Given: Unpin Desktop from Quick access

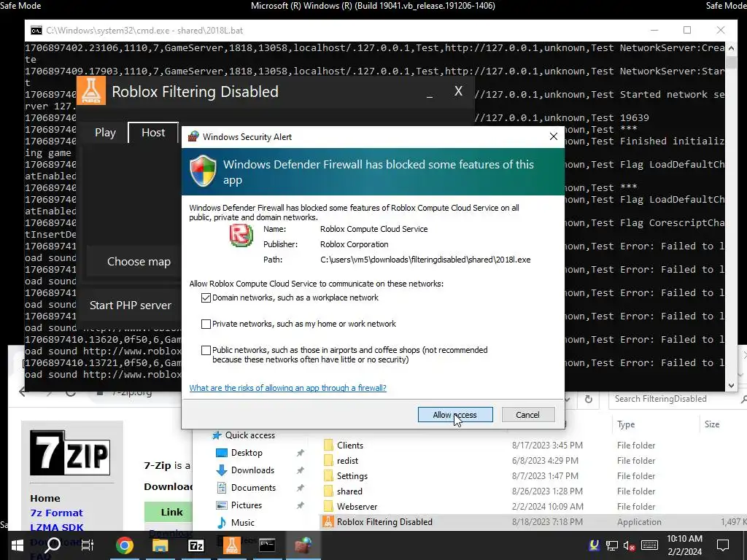Looking at the screenshot, I should (x=300, y=453).
